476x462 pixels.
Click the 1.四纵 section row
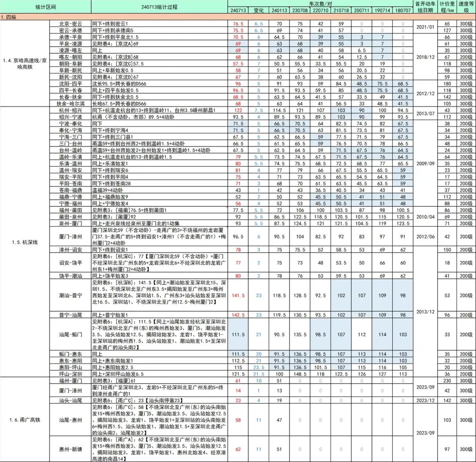click(x=238, y=17)
